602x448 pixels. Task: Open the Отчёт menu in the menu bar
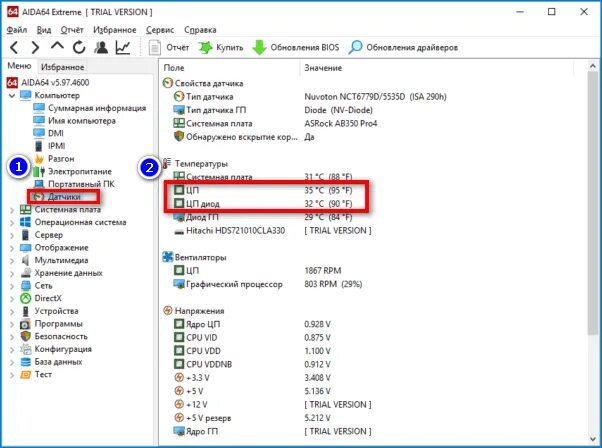coord(72,30)
